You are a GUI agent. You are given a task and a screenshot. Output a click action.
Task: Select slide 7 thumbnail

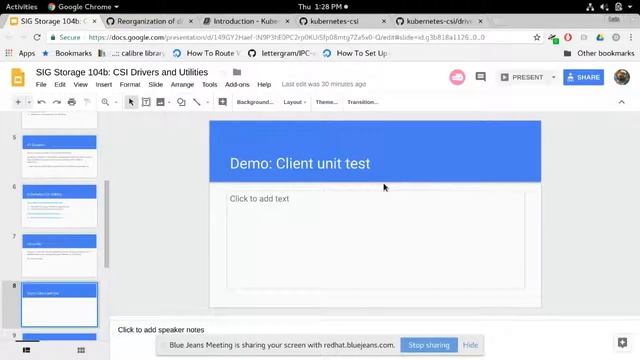pyautogui.click(x=60, y=255)
